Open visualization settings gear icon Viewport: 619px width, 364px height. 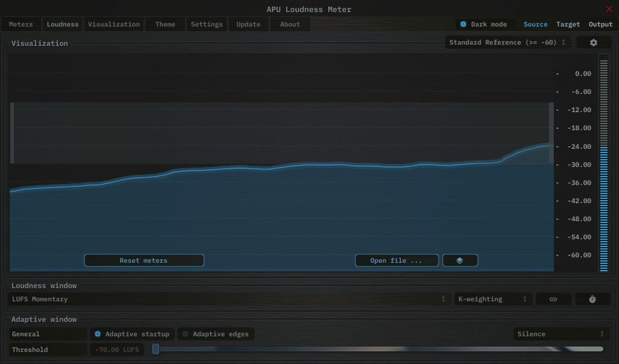[593, 43]
